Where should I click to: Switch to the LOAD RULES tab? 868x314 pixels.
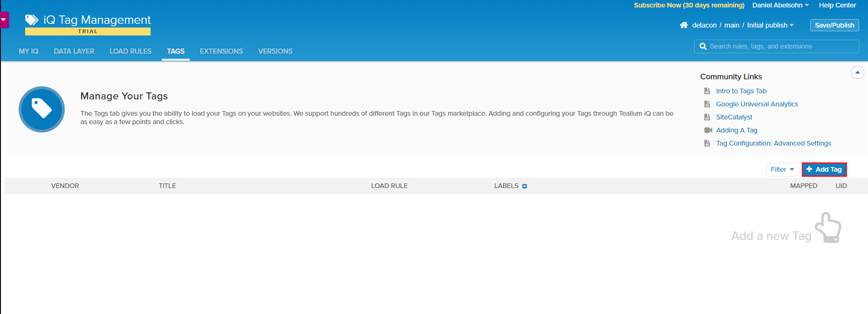pos(131,51)
